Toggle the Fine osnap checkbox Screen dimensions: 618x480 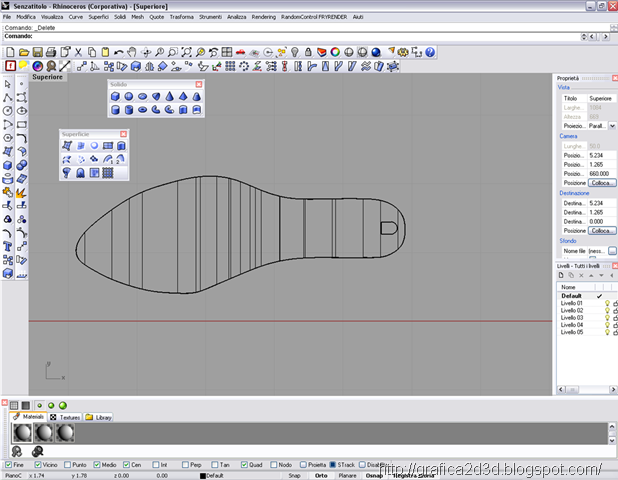[x=8, y=465]
